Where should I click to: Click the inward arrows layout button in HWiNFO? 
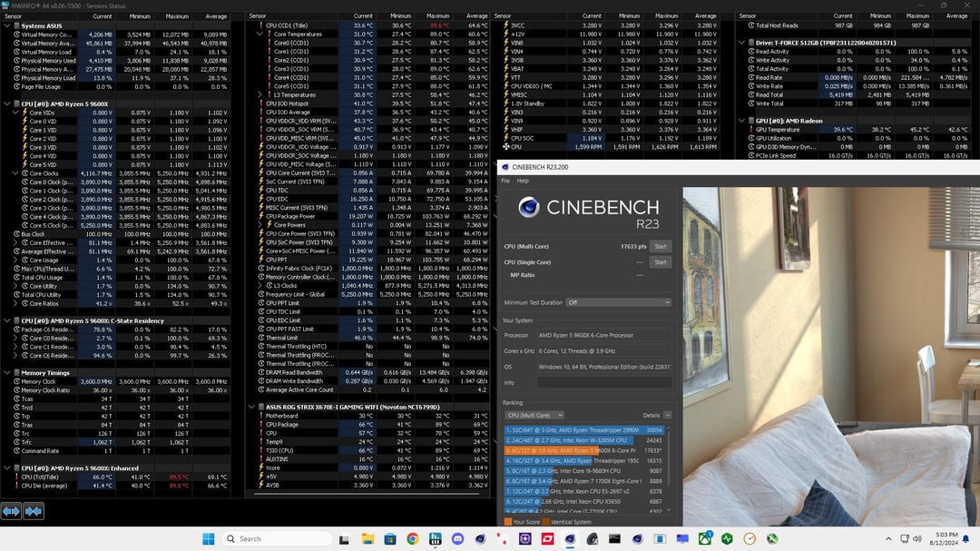coord(34,511)
